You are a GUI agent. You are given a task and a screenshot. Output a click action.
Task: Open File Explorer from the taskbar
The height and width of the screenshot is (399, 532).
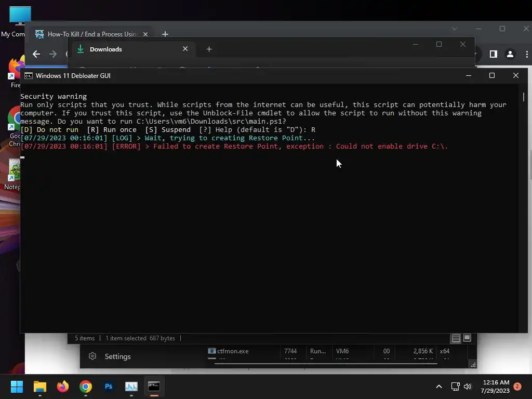(39, 387)
